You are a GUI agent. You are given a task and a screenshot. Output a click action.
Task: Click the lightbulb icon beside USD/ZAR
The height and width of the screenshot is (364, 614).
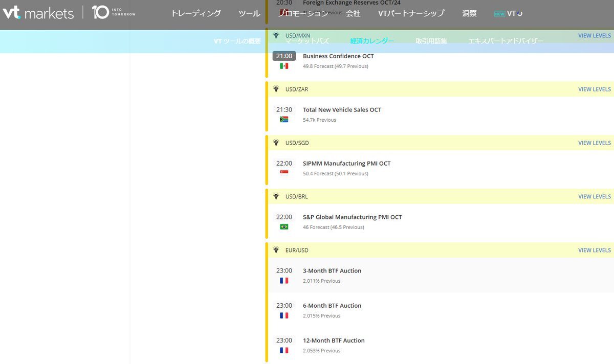click(276, 89)
